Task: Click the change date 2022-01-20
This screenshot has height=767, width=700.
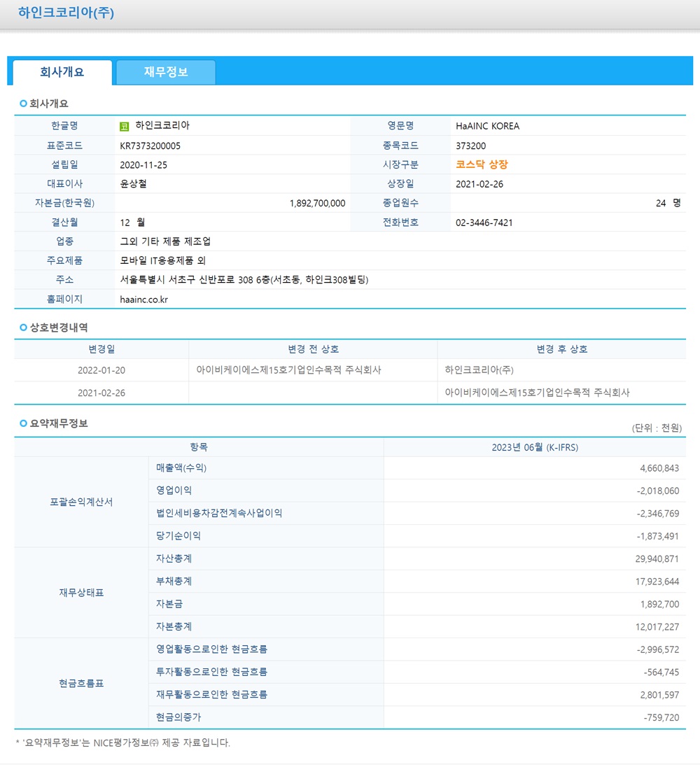Action: pyautogui.click(x=101, y=370)
